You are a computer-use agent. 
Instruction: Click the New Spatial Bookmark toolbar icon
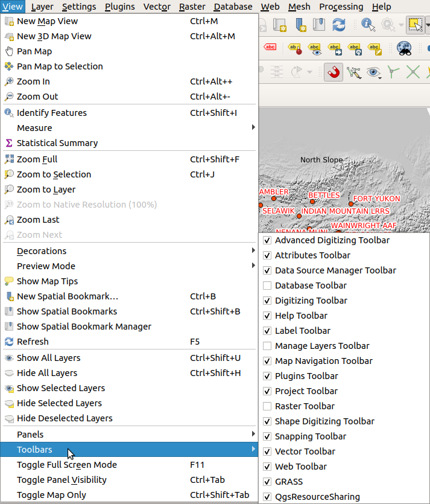301,25
